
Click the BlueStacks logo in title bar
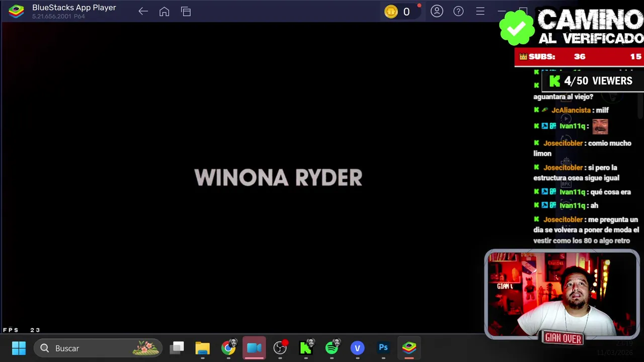click(x=16, y=11)
